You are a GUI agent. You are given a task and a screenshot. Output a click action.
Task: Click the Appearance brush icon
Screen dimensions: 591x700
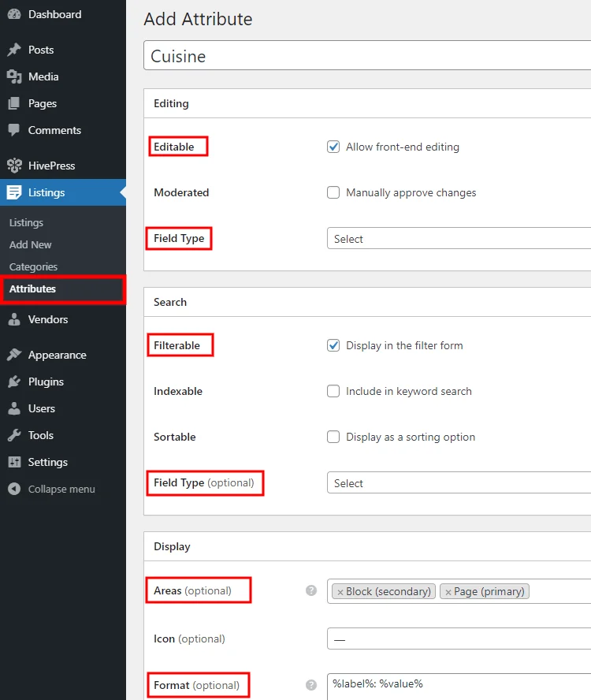[x=16, y=355]
